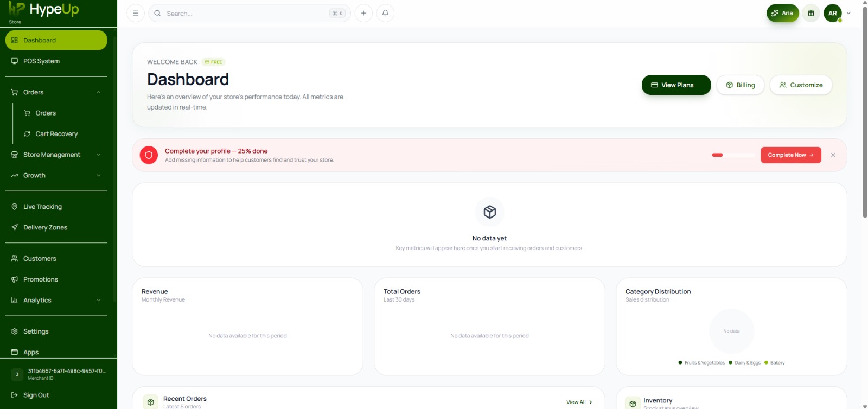Image resolution: width=868 pixels, height=409 pixels.
Task: Open notifications bell icon
Action: tap(385, 13)
